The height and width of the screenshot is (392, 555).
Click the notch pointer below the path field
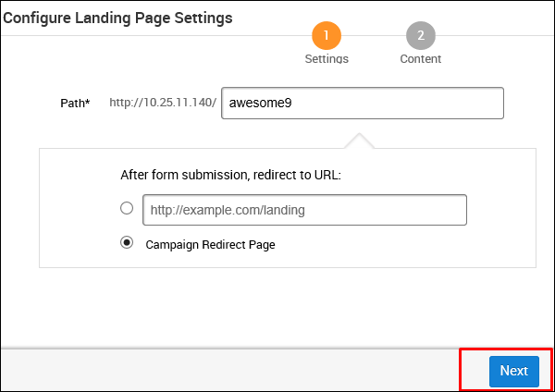pos(358,141)
